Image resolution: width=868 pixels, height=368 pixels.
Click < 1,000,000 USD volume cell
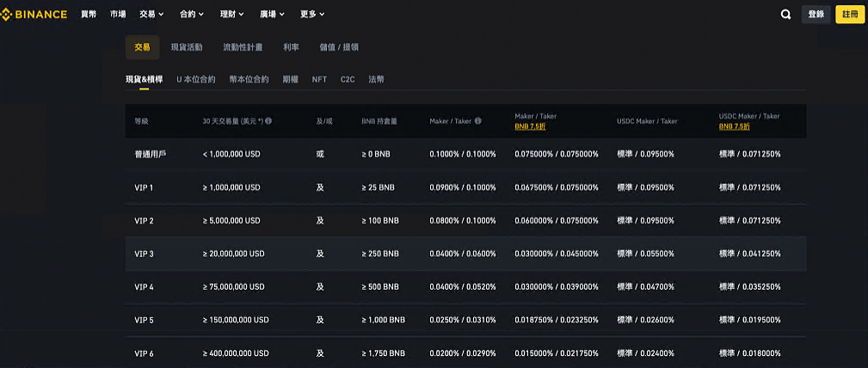[231, 155]
